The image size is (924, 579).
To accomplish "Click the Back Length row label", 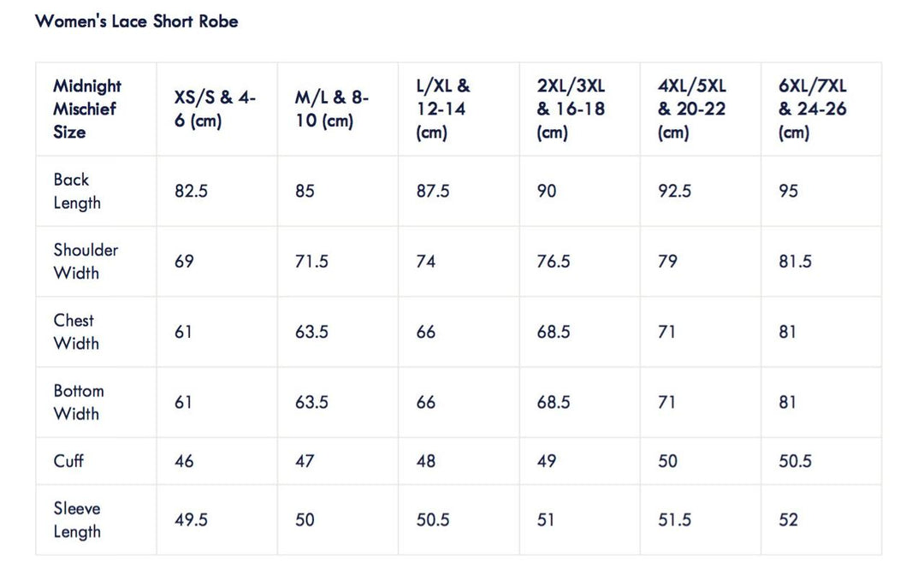I will coord(77,192).
